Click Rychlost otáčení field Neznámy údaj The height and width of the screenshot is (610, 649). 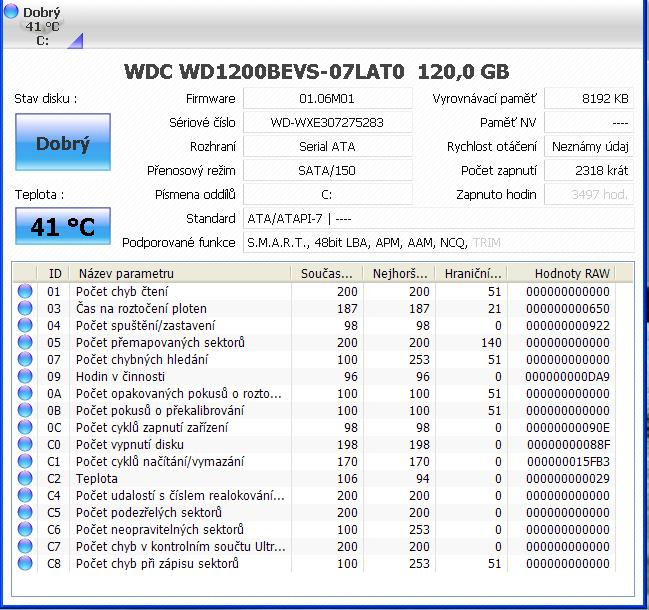(x=589, y=146)
